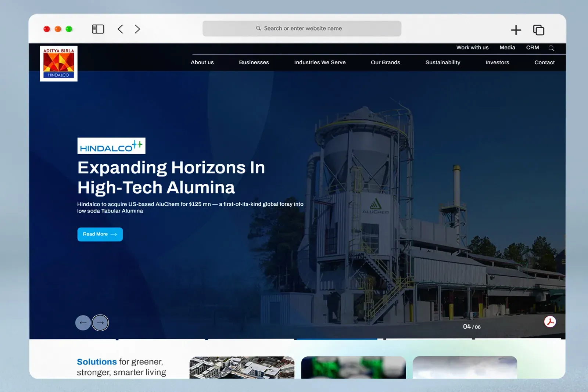Open the CRM link

click(x=533, y=47)
